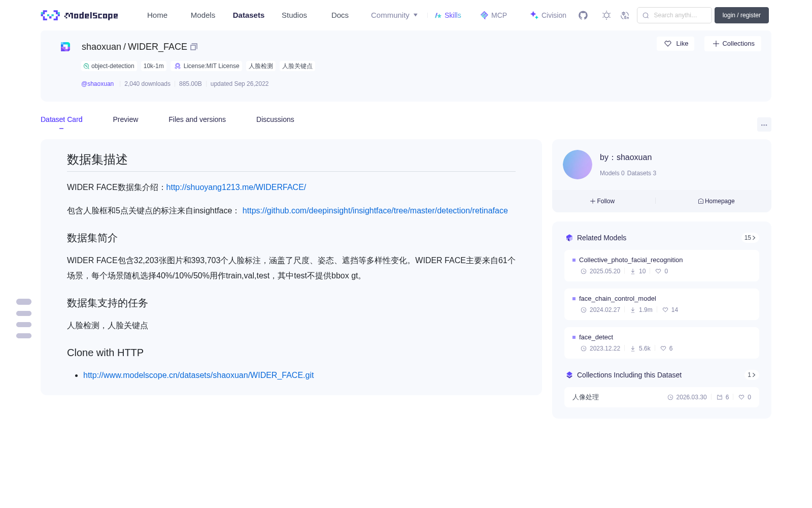Copy dataset name with the copy icon

coord(194,47)
